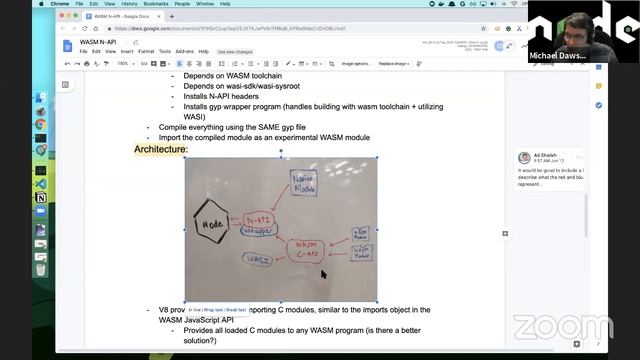Show the document outline icon
The width and height of the screenshot is (640, 360).
point(65,84)
